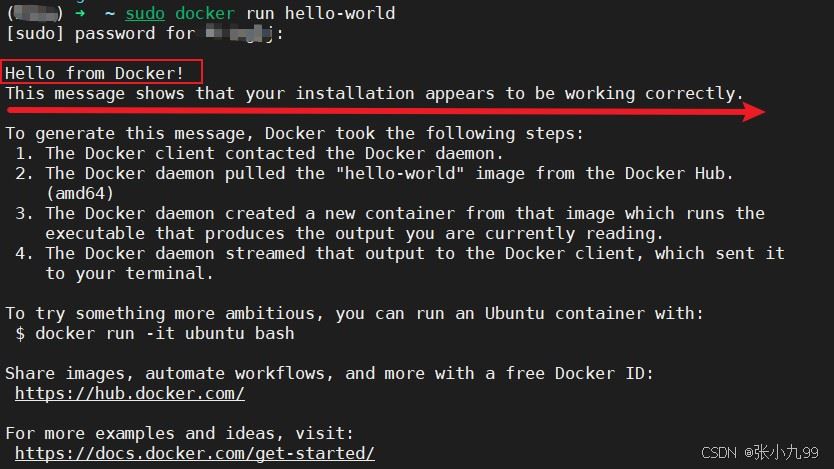Click the 'CSDN @张小九99' watermark
This screenshot has width=834, height=469.
(760, 453)
